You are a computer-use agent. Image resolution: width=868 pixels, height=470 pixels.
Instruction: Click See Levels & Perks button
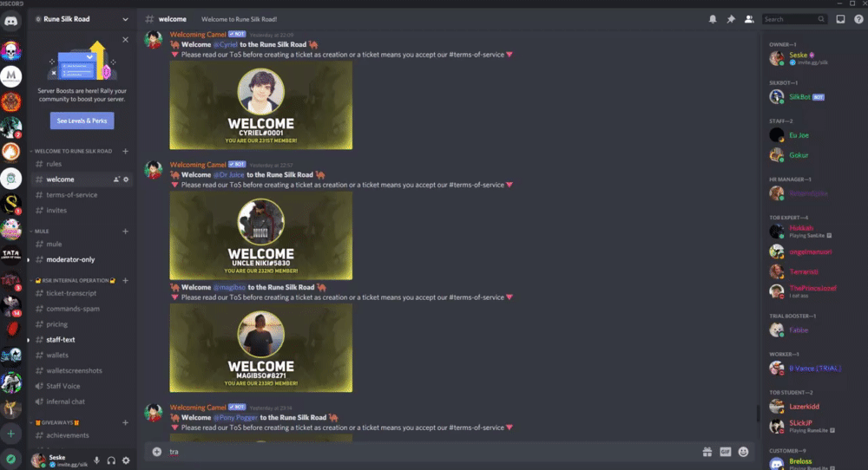(x=82, y=121)
